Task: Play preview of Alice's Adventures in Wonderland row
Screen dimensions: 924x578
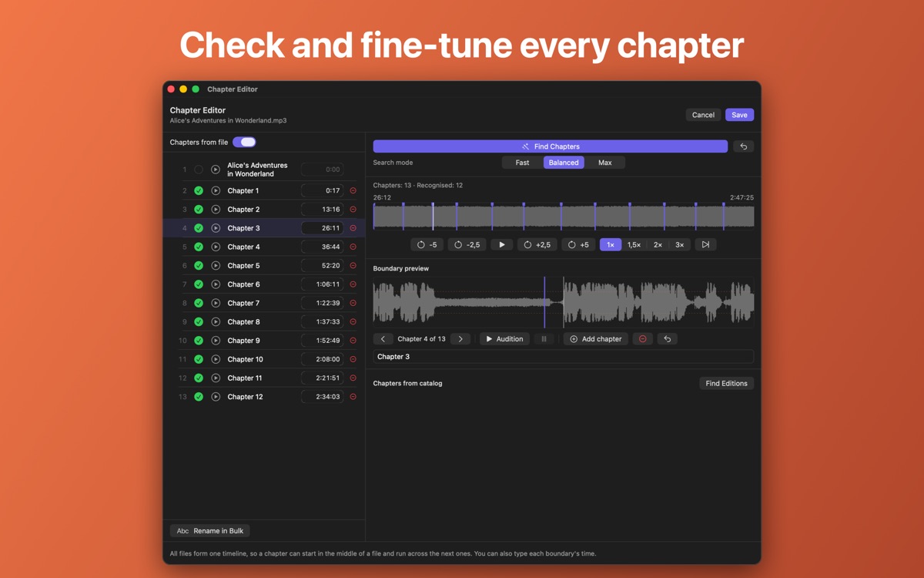Action: point(216,170)
